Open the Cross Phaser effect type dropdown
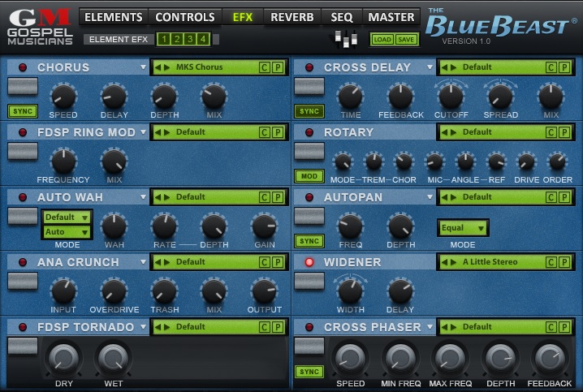583x392 pixels. coord(430,327)
